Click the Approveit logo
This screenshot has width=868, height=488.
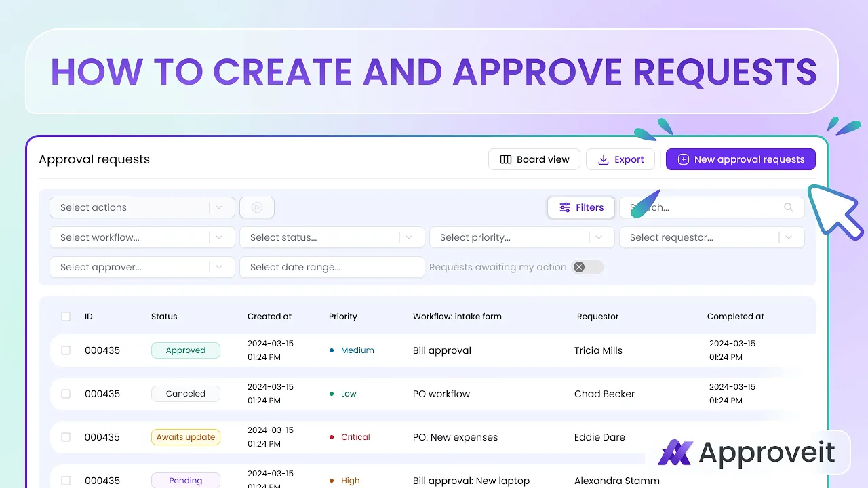(747, 452)
